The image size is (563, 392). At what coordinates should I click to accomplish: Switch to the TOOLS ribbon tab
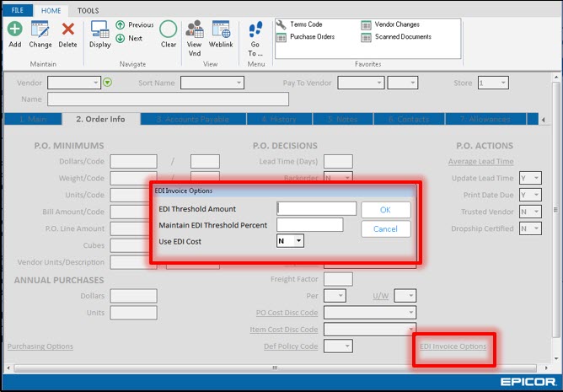[88, 10]
